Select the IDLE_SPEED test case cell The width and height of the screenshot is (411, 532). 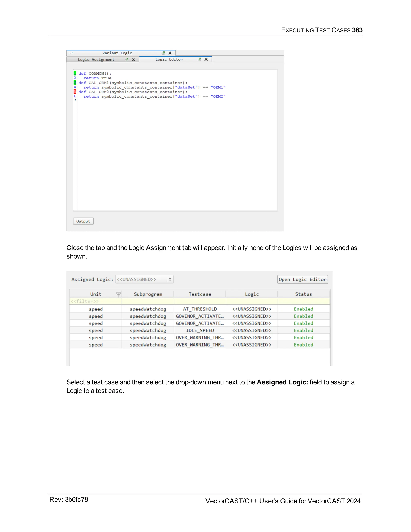click(200, 331)
